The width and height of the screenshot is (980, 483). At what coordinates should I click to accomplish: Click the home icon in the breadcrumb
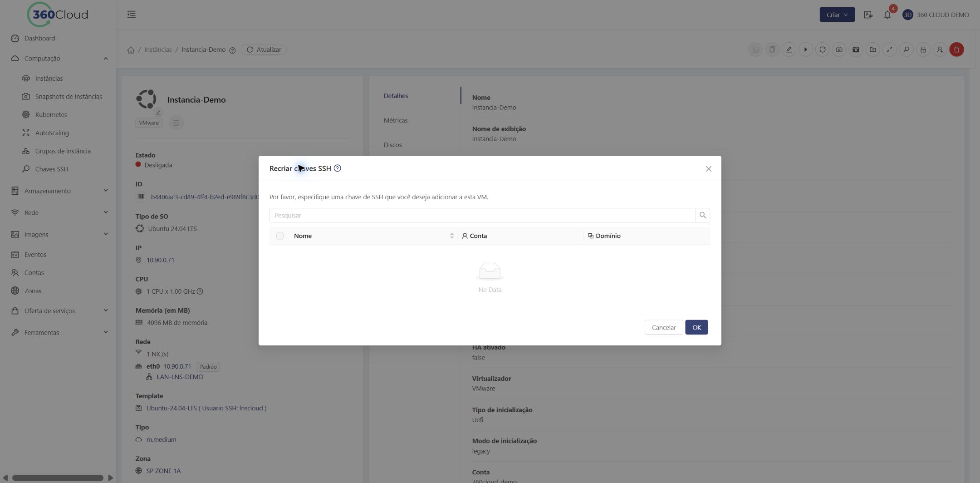pos(131,50)
